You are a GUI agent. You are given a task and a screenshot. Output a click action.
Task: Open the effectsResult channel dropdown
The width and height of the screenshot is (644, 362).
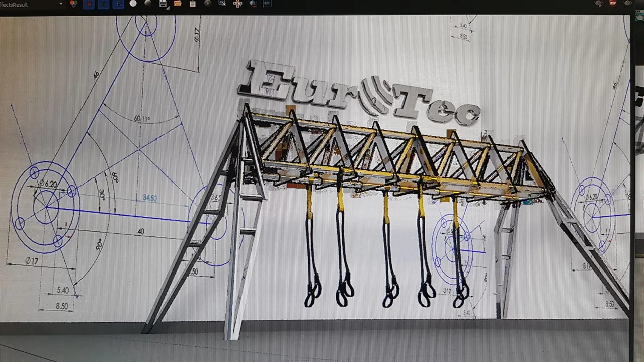point(31,4)
